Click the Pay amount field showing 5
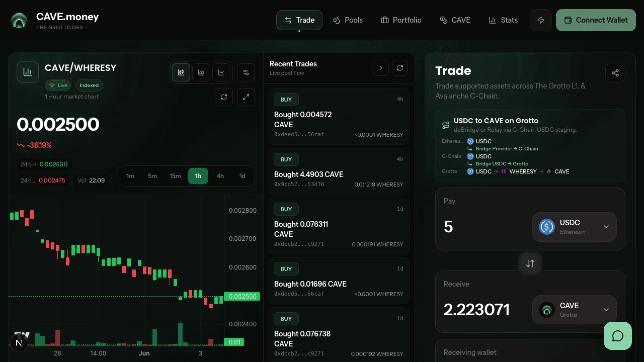644x362 pixels. tap(485, 227)
